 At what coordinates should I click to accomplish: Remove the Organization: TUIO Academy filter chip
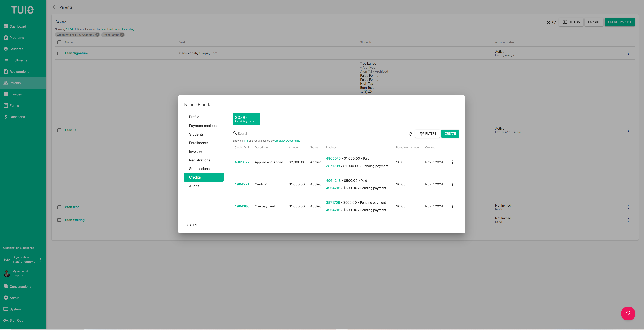click(97, 35)
